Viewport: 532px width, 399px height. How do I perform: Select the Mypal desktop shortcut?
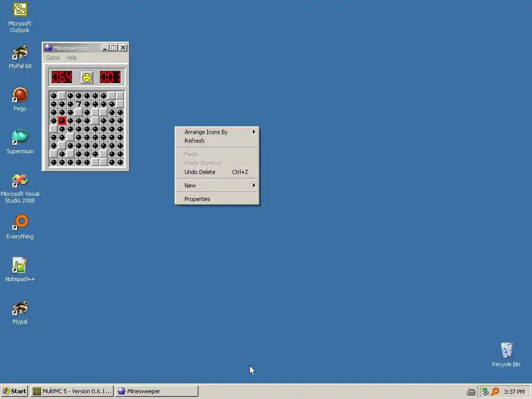pyautogui.click(x=20, y=312)
